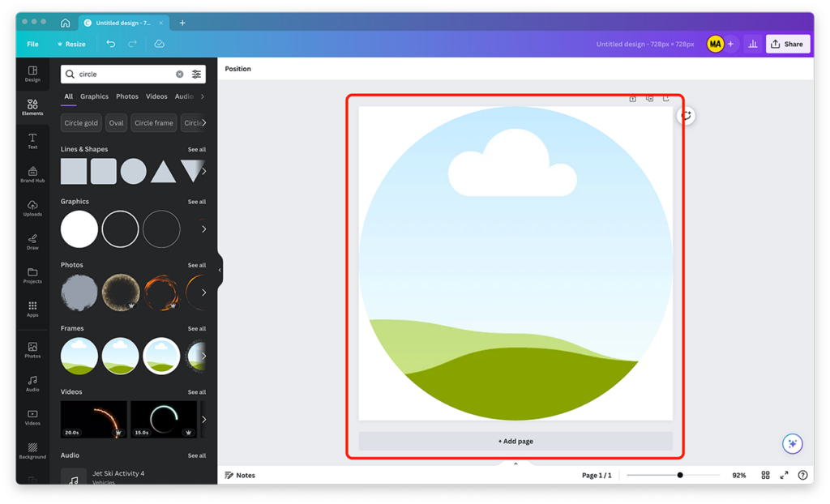The width and height of the screenshot is (830, 504).
Task: Open the Projects panel
Action: (x=32, y=275)
